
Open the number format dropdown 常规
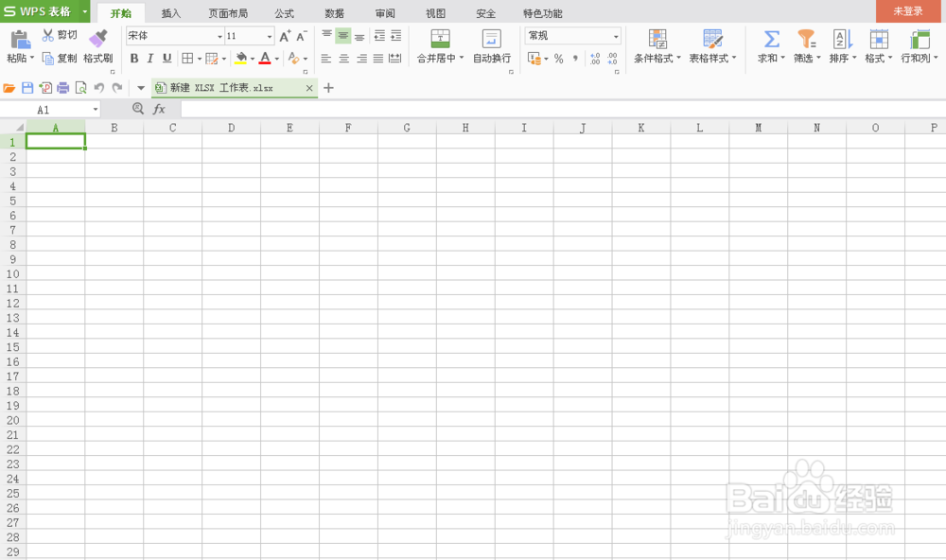pyautogui.click(x=616, y=36)
